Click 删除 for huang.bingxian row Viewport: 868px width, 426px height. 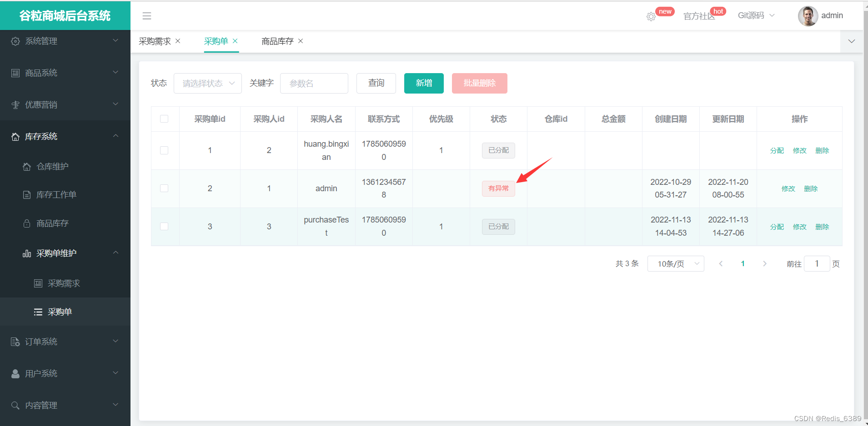pyautogui.click(x=823, y=151)
